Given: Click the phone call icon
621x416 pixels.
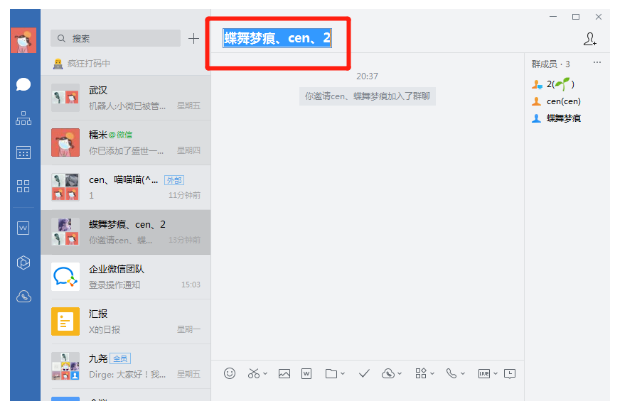Looking at the screenshot, I should [x=451, y=373].
